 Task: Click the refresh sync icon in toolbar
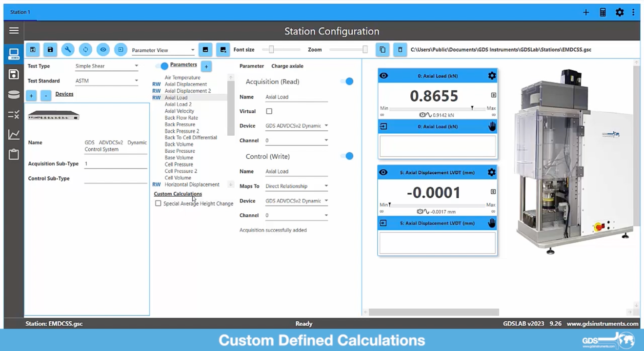pyautogui.click(x=85, y=50)
